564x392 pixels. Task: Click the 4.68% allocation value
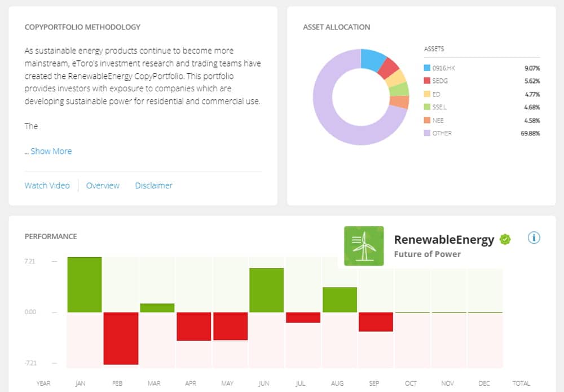[x=532, y=107]
